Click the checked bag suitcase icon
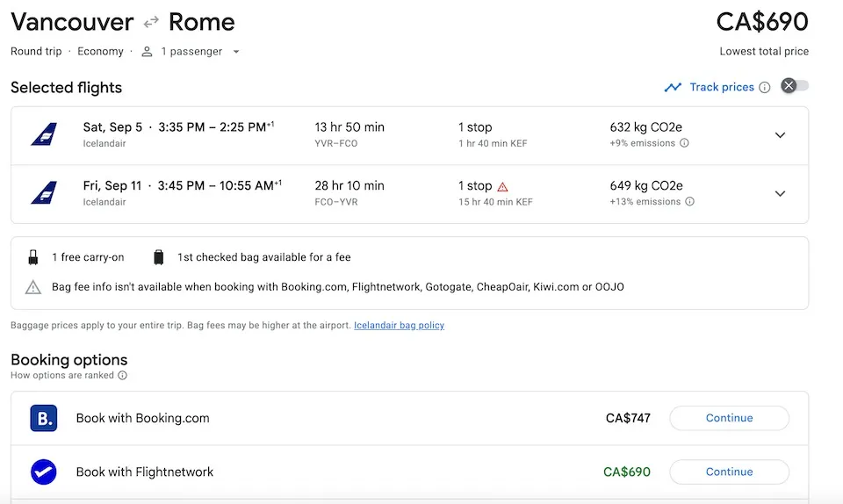843x504 pixels. [159, 257]
